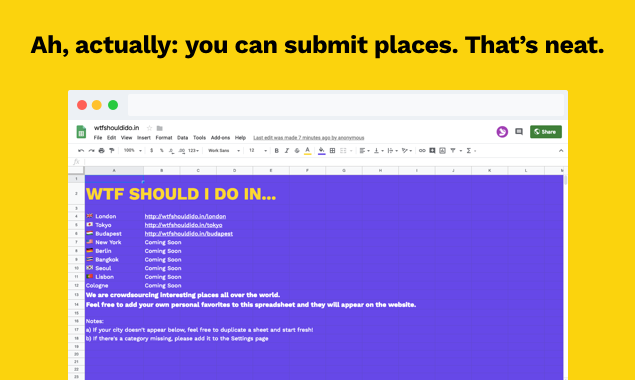Screen dimensions: 635x380
Task: Format as currency with dollar icon
Action: click(151, 151)
